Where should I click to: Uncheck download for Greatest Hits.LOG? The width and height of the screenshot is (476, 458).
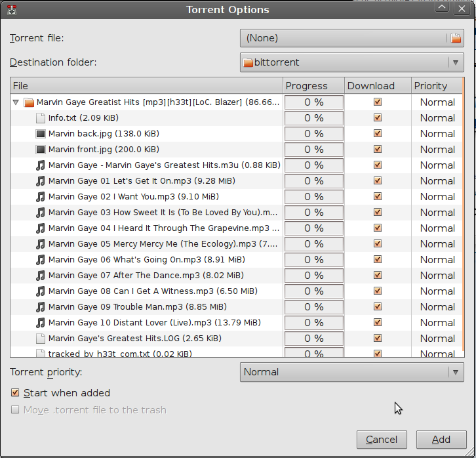[x=378, y=338]
